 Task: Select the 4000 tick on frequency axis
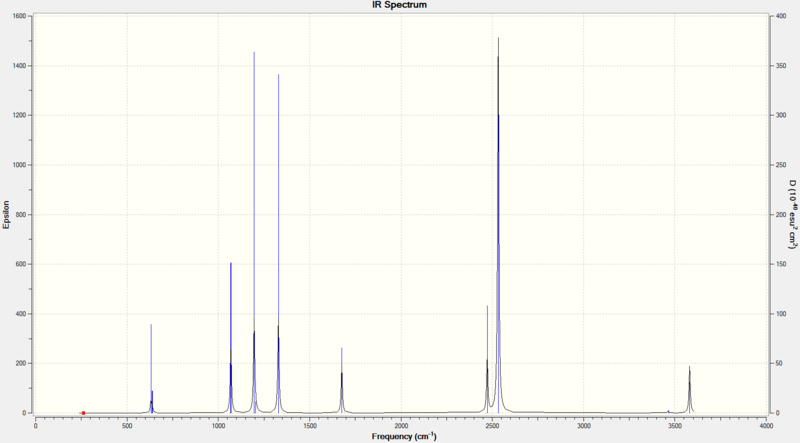pyautogui.click(x=766, y=426)
